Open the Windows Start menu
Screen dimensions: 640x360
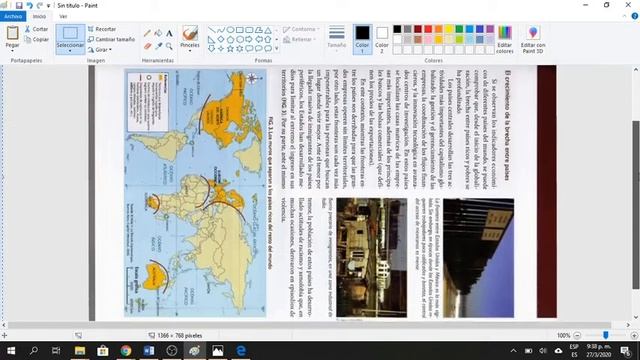[x=11, y=351]
